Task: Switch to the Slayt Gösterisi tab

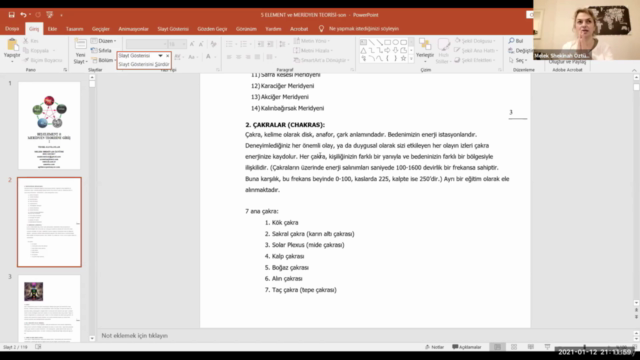Action: (173, 29)
